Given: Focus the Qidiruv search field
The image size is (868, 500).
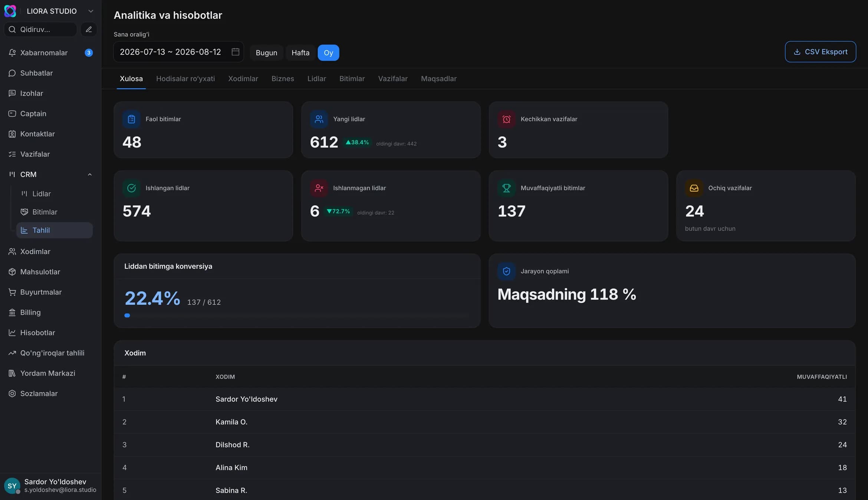Looking at the screenshot, I should pyautogui.click(x=40, y=29).
